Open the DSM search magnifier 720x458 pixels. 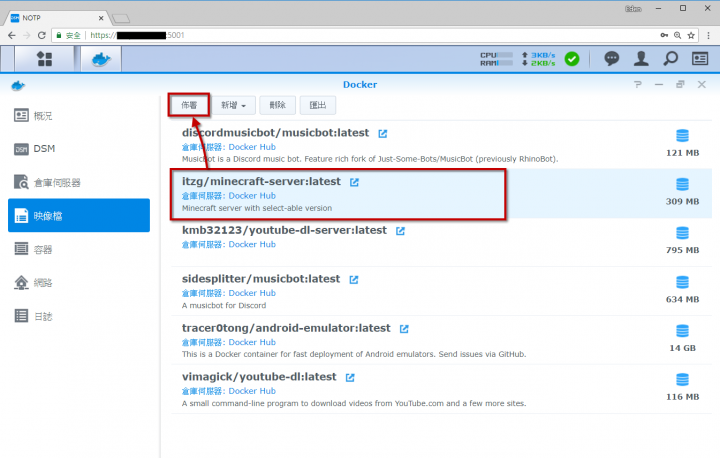coord(670,59)
